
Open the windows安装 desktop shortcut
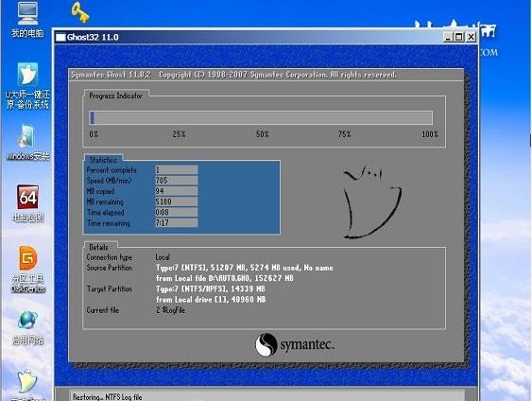(x=27, y=142)
